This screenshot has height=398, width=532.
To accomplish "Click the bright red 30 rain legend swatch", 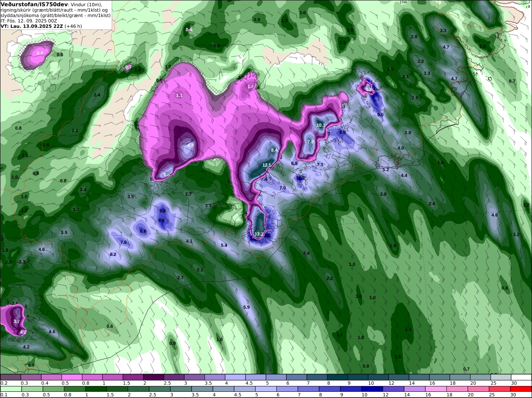I will (x=521, y=389).
